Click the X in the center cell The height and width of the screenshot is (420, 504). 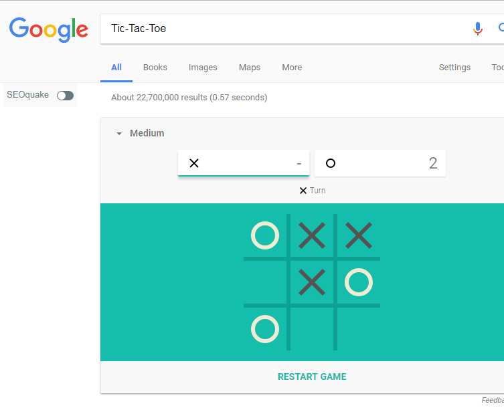point(312,282)
